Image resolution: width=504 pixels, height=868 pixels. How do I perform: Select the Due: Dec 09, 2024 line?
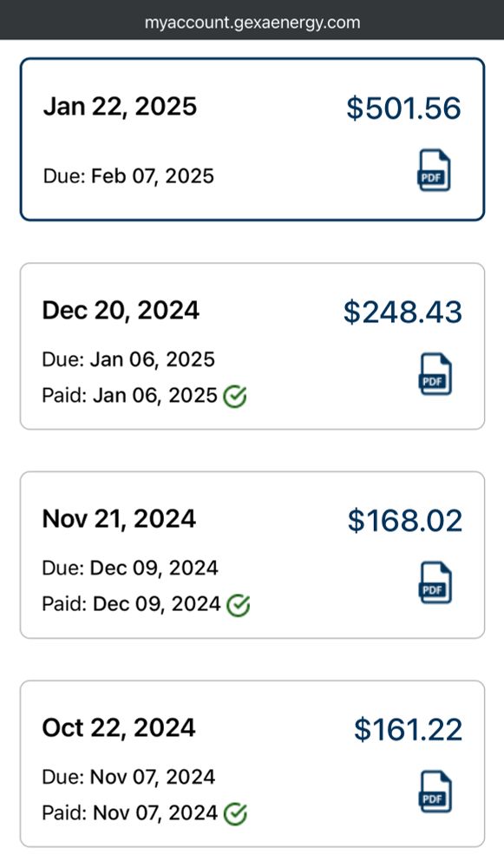130,569
